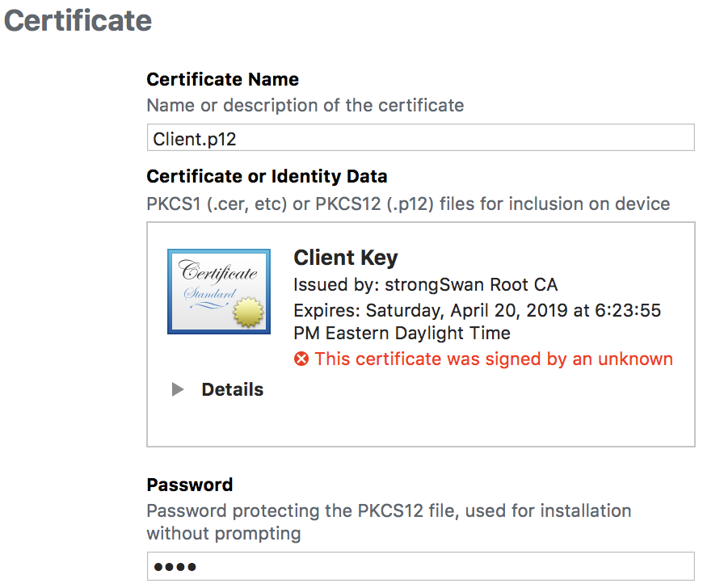Click the Certificate Name label
The width and height of the screenshot is (703, 588).
[x=222, y=79]
